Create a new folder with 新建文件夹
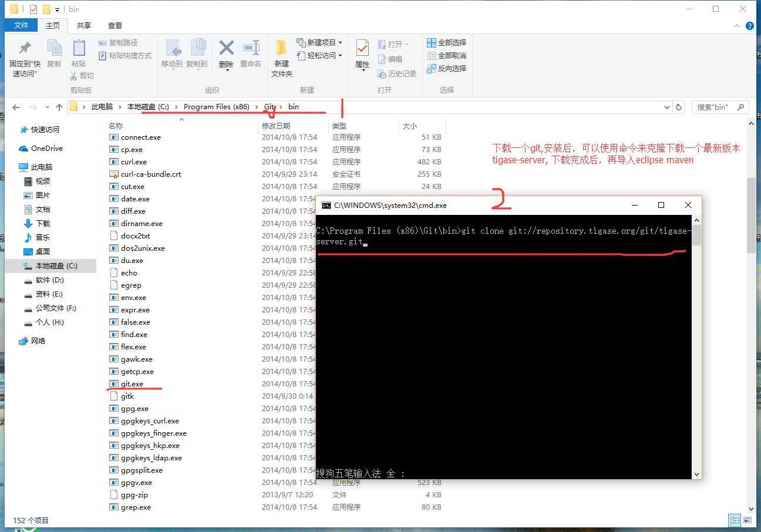The width and height of the screenshot is (761, 532). (282, 59)
